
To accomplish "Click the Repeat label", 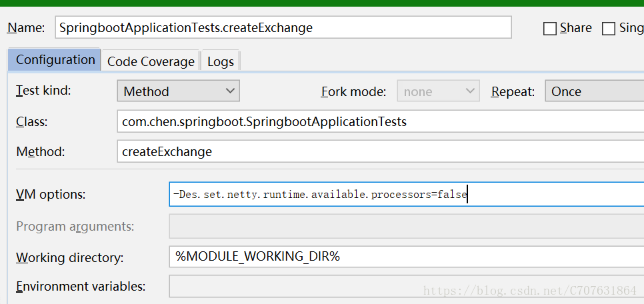I will (x=513, y=91).
